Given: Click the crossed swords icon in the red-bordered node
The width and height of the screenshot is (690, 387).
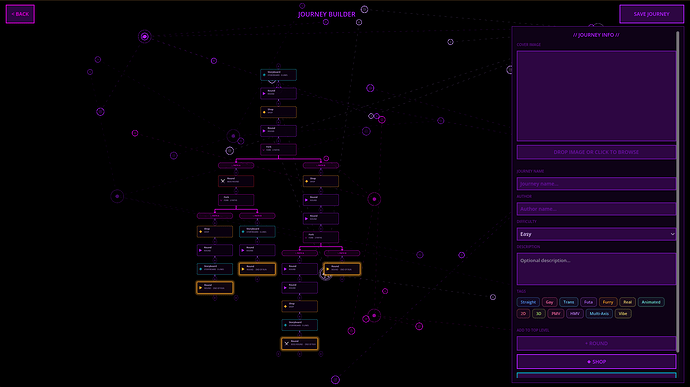Looking at the screenshot, I should click(x=223, y=181).
